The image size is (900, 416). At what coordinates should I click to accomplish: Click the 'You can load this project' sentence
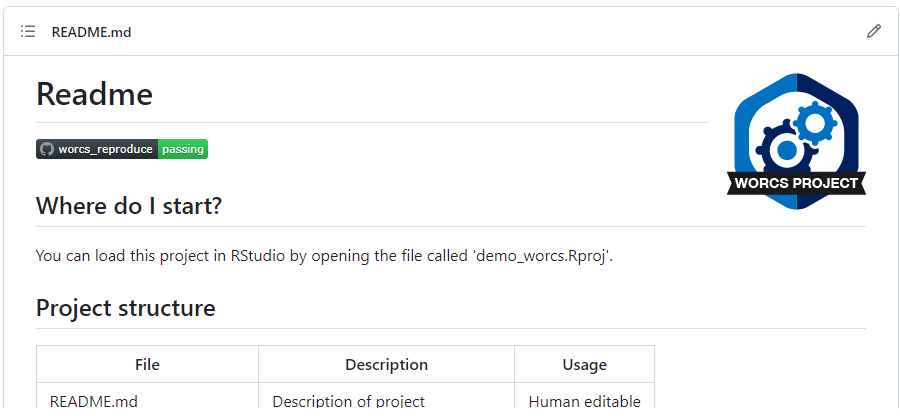[200, 256]
